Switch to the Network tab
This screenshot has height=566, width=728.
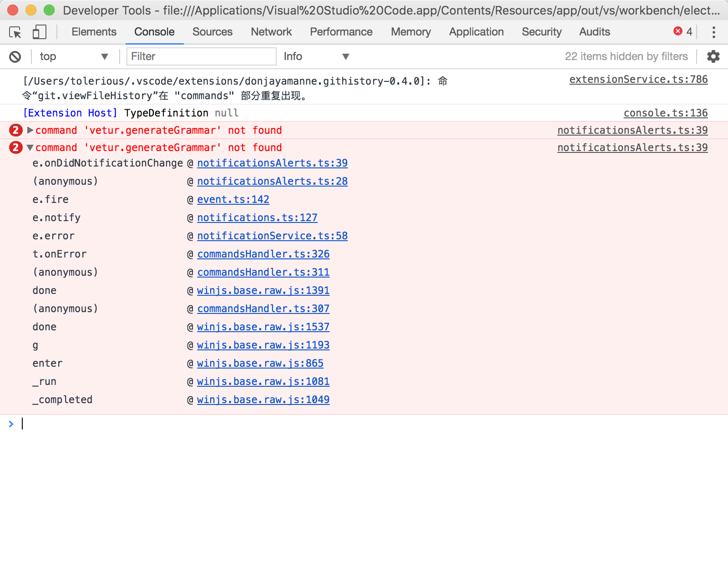click(x=271, y=32)
